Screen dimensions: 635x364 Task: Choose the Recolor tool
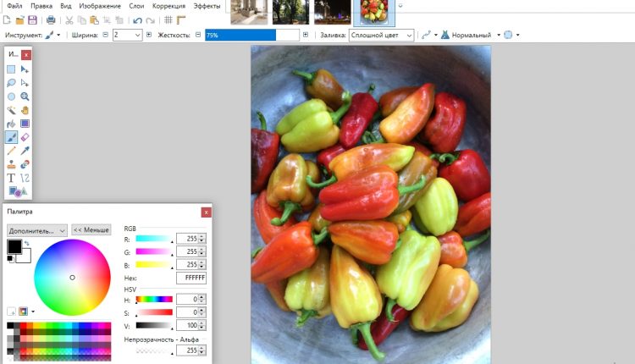[25, 164]
